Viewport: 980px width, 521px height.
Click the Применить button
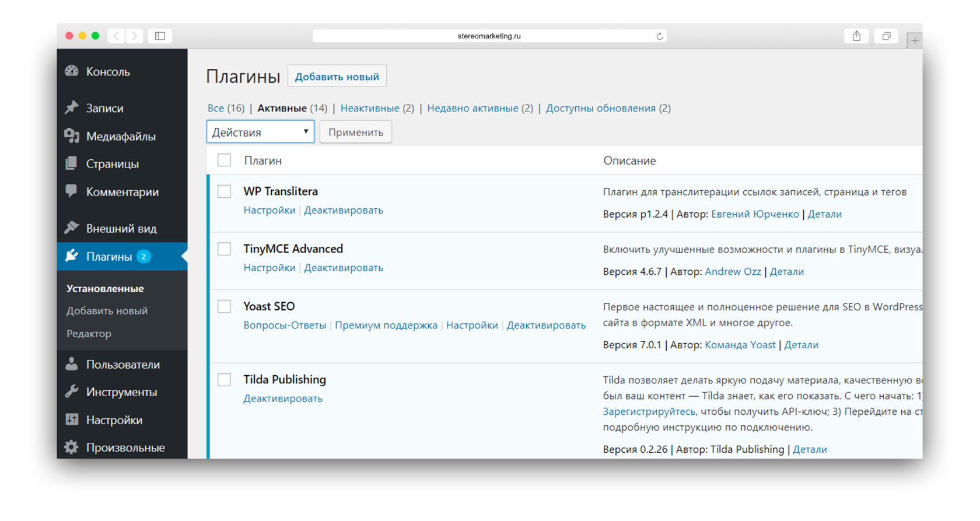pos(356,132)
